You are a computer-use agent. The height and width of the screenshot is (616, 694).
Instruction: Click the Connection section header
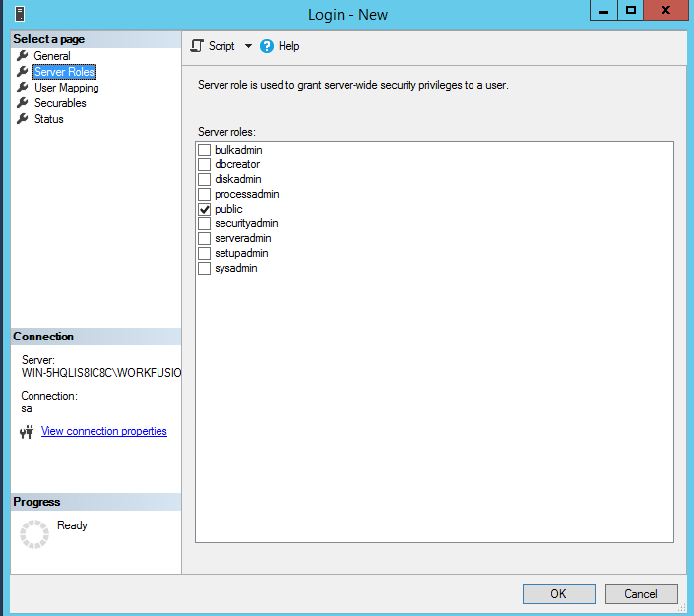(96, 337)
